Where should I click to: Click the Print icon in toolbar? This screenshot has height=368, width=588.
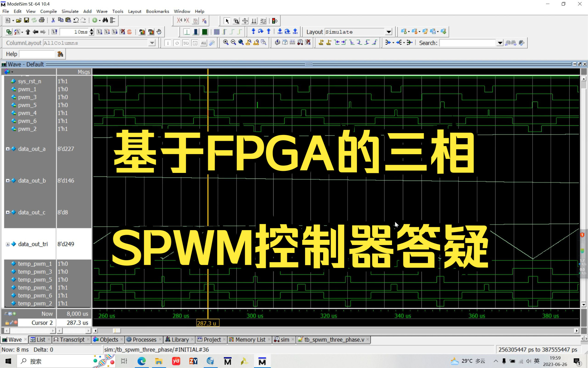[41, 20]
